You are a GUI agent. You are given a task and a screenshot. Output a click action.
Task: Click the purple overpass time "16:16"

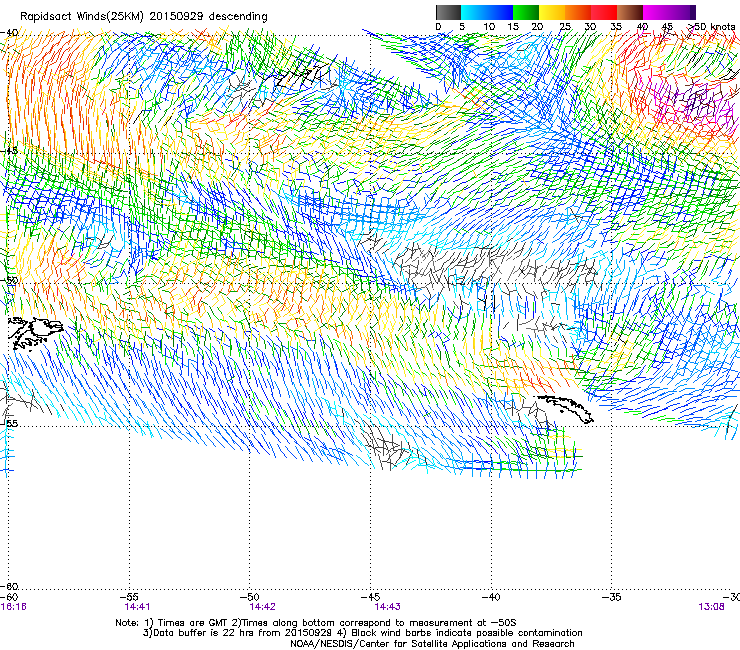pyautogui.click(x=13, y=607)
